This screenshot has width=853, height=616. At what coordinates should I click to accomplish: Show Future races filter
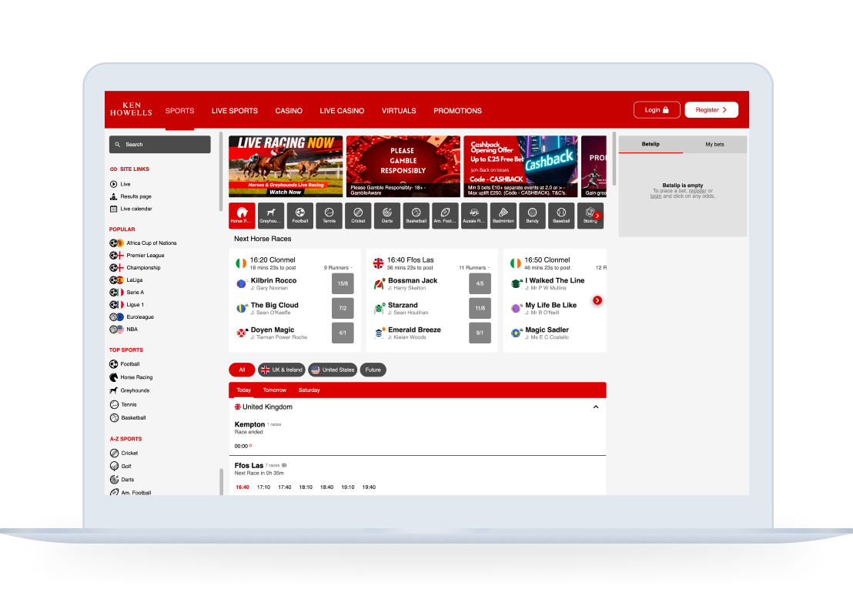point(373,370)
